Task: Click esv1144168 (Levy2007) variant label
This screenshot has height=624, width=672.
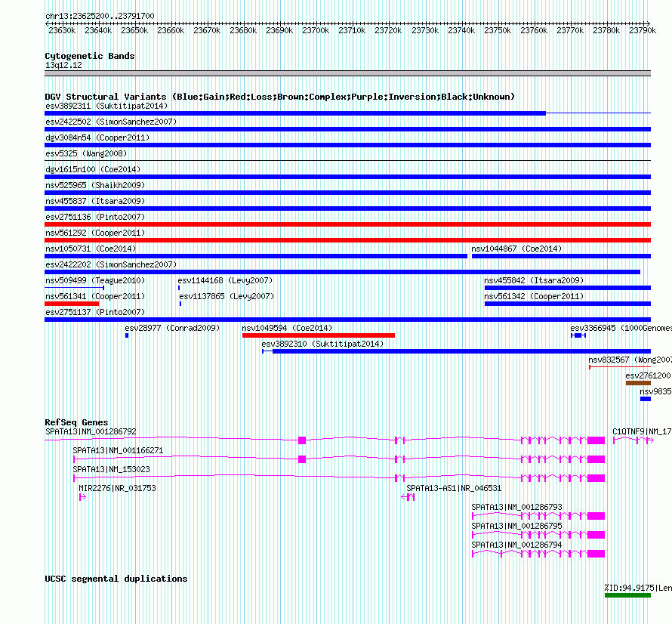Action: (226, 280)
